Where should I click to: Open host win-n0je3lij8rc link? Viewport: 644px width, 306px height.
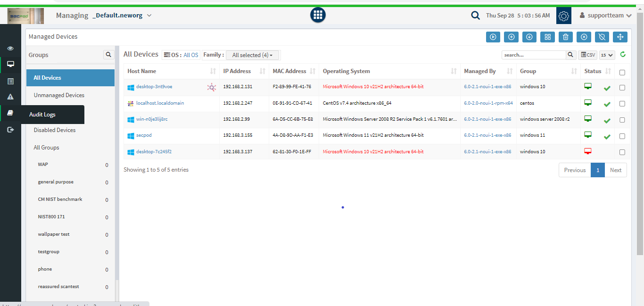152,119
